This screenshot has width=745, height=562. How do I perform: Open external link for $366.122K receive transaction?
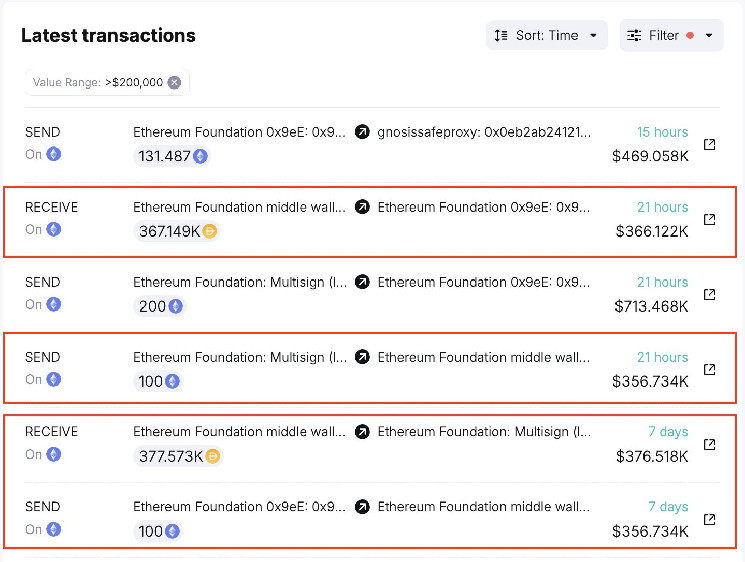(709, 219)
